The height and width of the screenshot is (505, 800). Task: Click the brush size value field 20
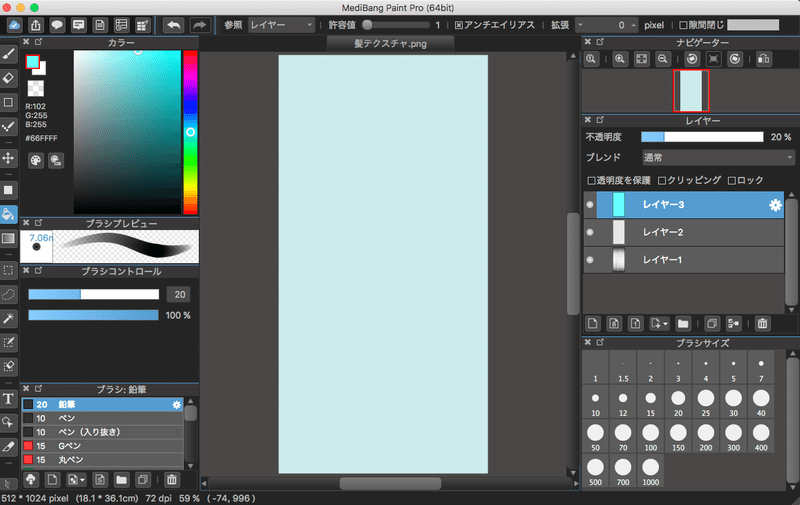tap(179, 294)
